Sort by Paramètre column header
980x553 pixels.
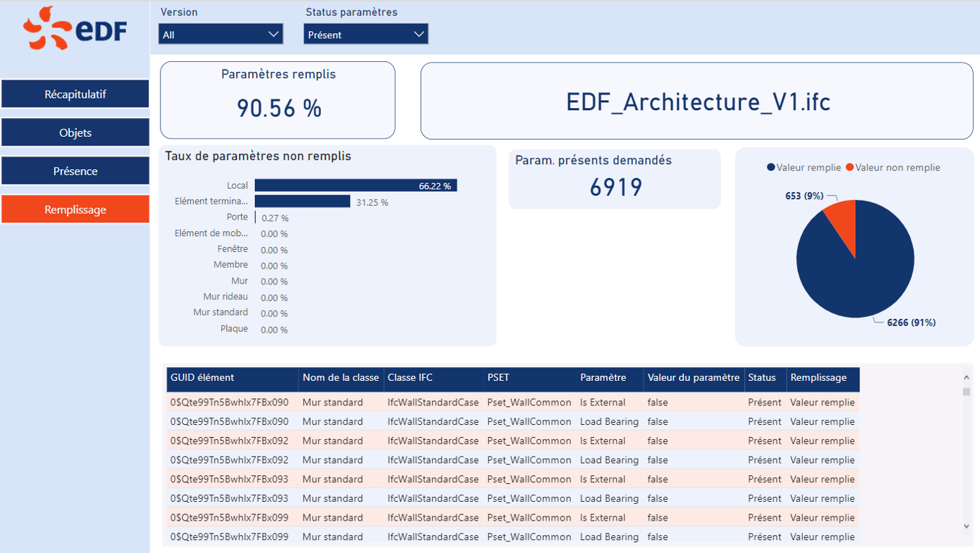point(610,378)
